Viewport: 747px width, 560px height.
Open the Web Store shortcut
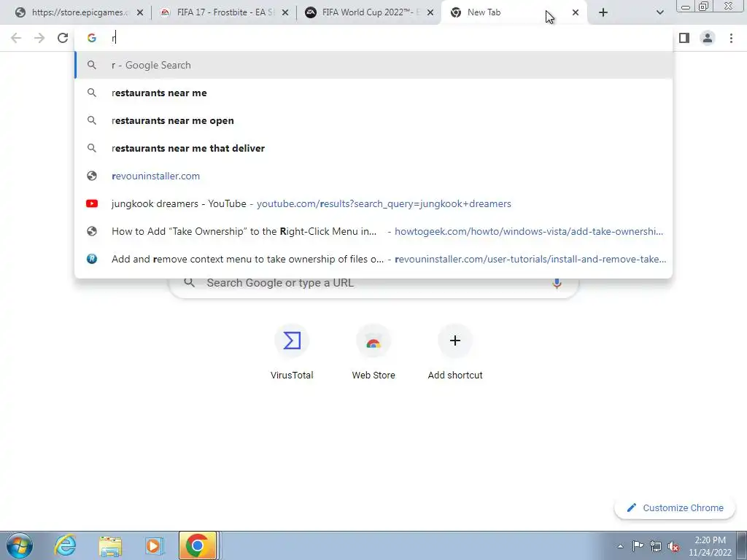coord(373,351)
